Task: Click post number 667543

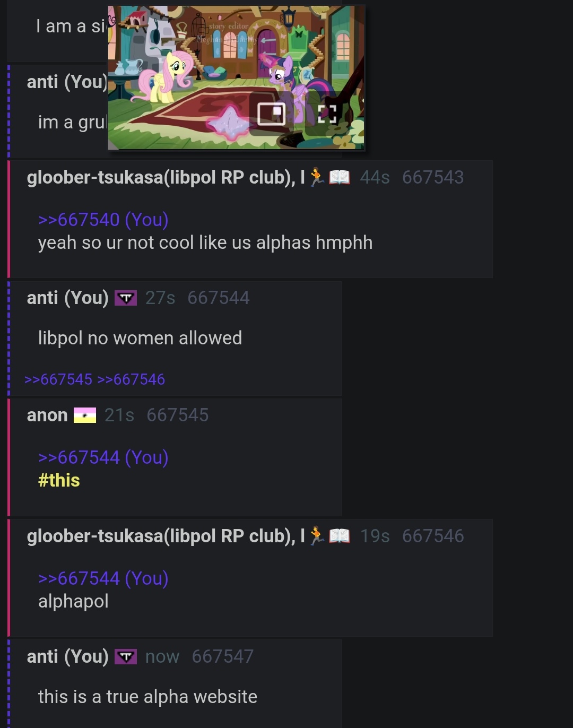Action: 433,177
